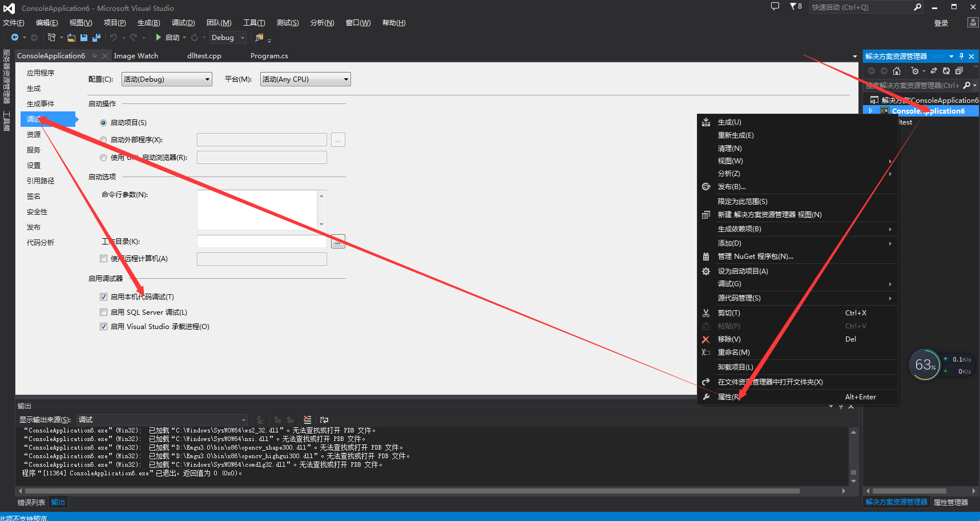Screen dimensions: 980x521
Task: Click the save file floppy icon
Action: coord(84,38)
